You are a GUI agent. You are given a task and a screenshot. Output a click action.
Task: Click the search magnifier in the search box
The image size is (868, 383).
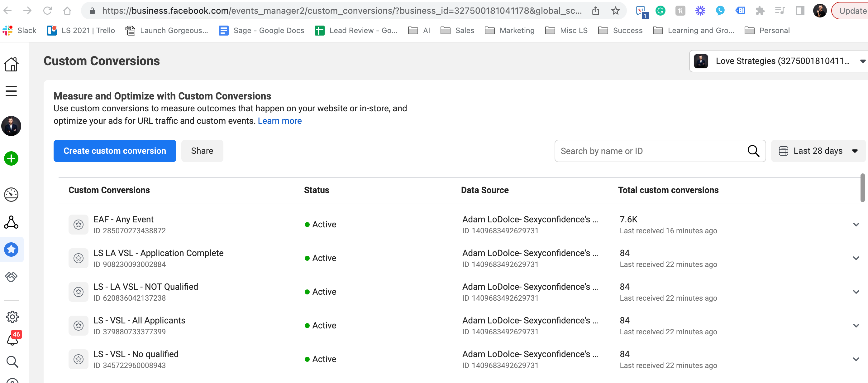pyautogui.click(x=753, y=151)
